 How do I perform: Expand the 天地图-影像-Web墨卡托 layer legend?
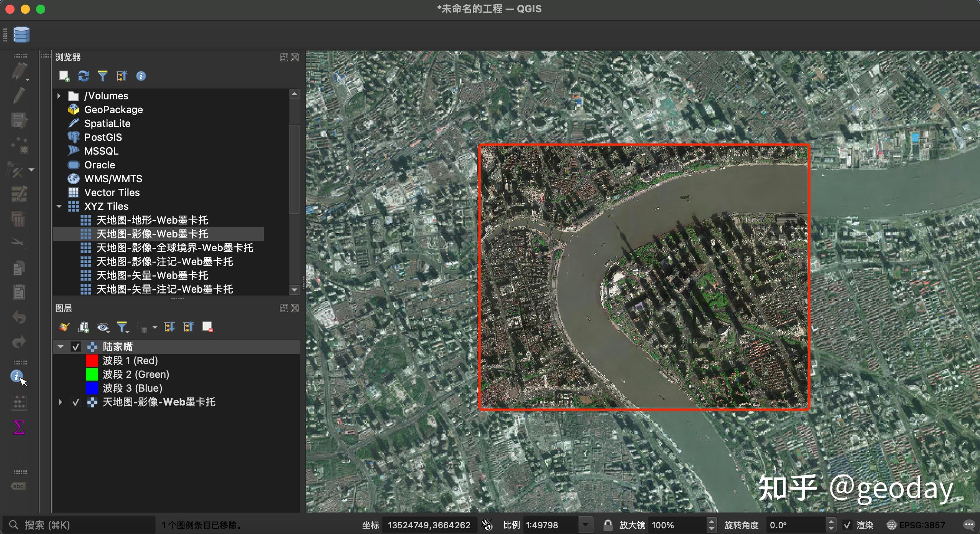coord(60,402)
